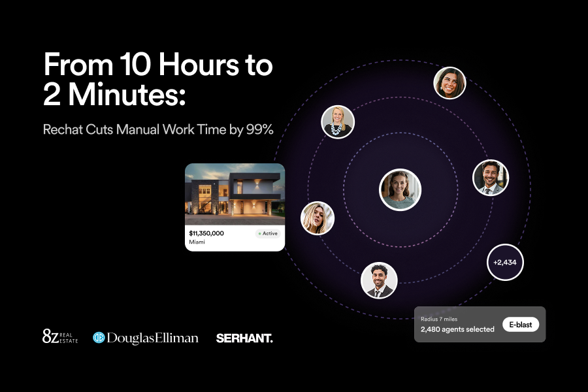
Task: Click the headline From 10 Hours to 2 Minutes
Action: [157, 80]
